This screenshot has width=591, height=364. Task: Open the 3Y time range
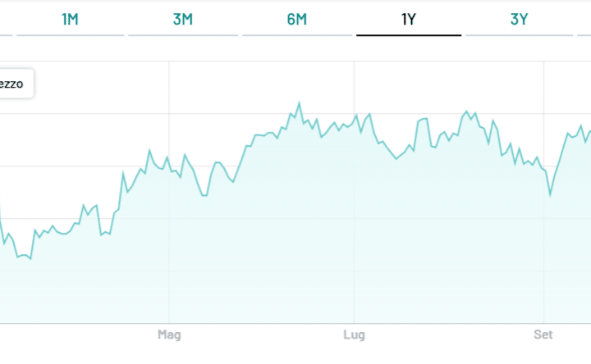coord(519,20)
